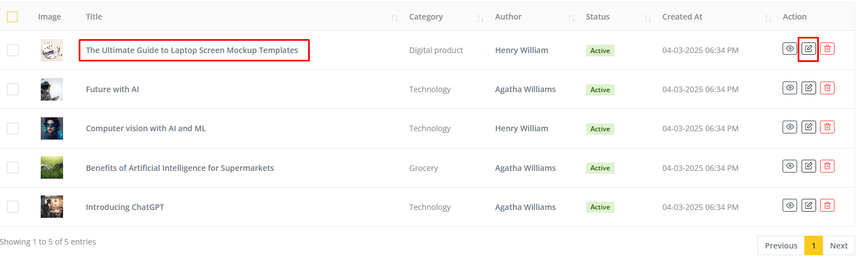This screenshot has height=258, width=868.
Task: Click the Author column header
Action: [508, 17]
